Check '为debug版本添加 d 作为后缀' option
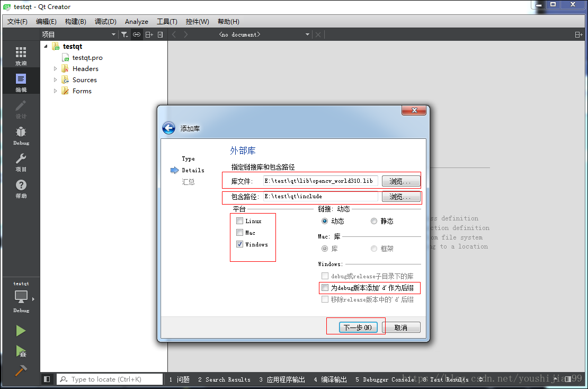Viewport: 588px width, 389px height. tap(325, 287)
